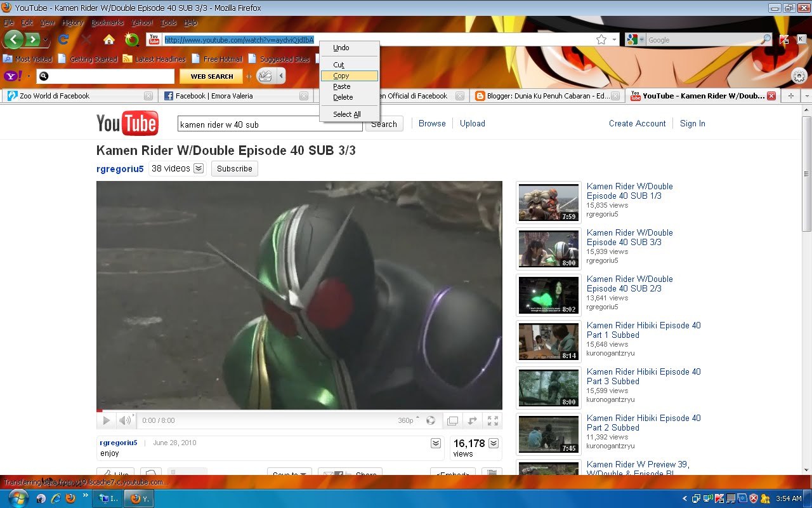Expand the 16,178 views statistics chevron
This screenshot has height=508, width=812.
coord(494,443)
